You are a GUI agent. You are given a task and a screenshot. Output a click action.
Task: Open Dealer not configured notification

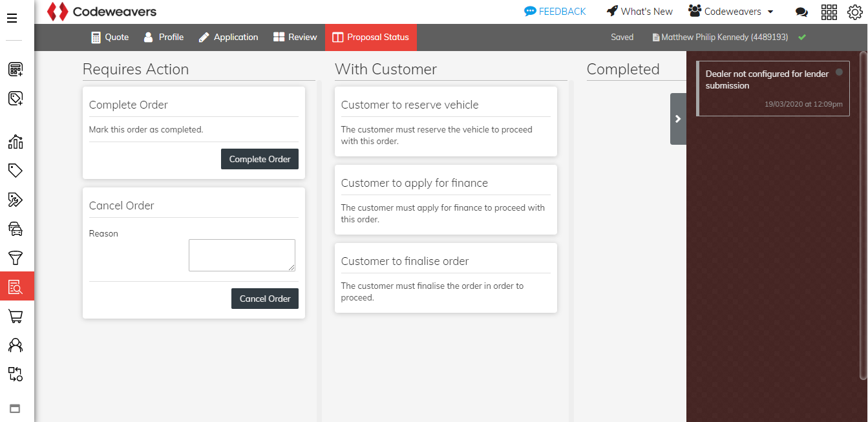773,89
